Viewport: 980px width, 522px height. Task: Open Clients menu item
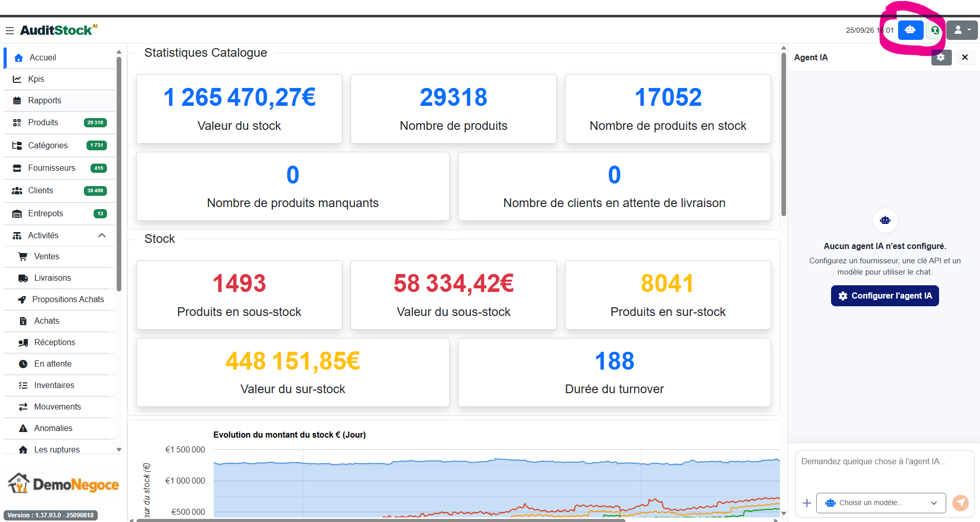point(60,191)
